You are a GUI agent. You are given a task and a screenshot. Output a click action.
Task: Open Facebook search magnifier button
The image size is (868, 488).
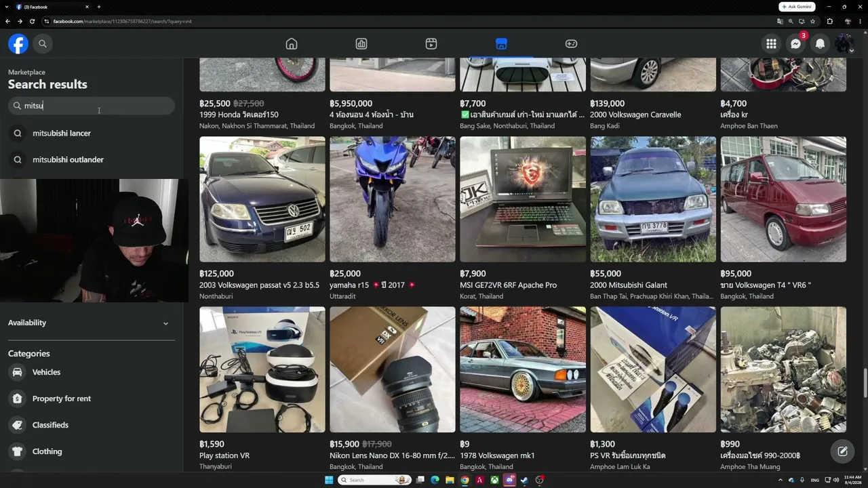43,44
